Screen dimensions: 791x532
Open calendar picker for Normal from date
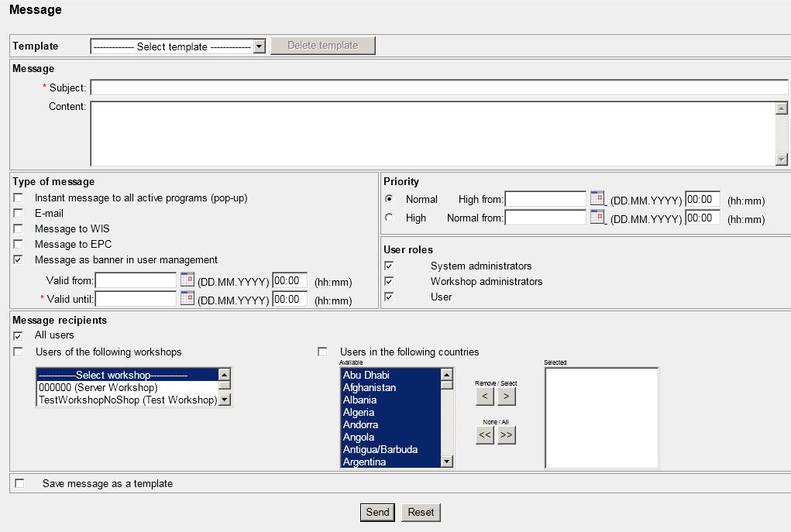[x=597, y=217]
